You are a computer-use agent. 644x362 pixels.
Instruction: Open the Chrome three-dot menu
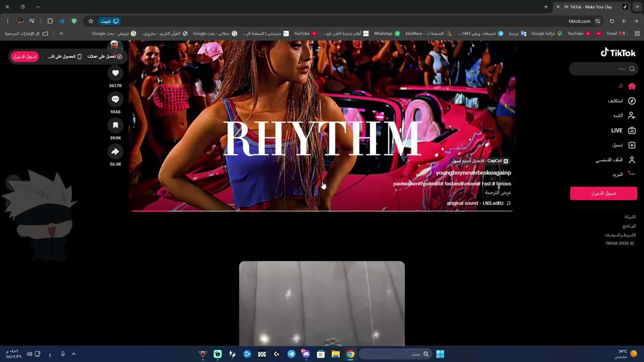[8, 21]
